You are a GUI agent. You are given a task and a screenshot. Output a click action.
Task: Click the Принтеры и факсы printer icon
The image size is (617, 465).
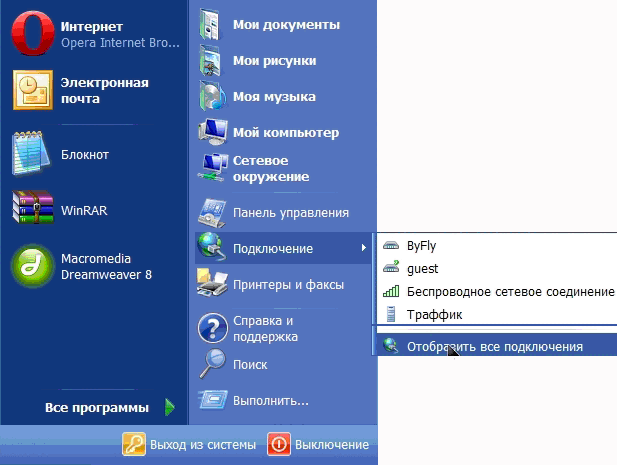(x=212, y=283)
